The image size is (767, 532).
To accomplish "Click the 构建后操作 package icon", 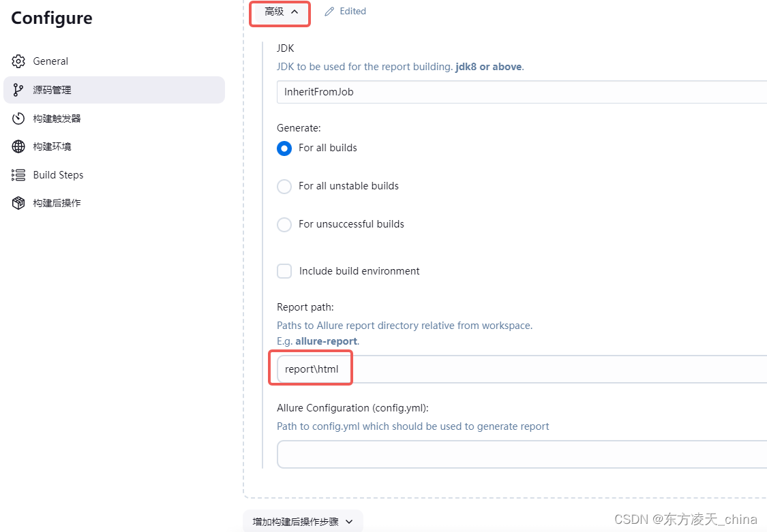I will 18,202.
